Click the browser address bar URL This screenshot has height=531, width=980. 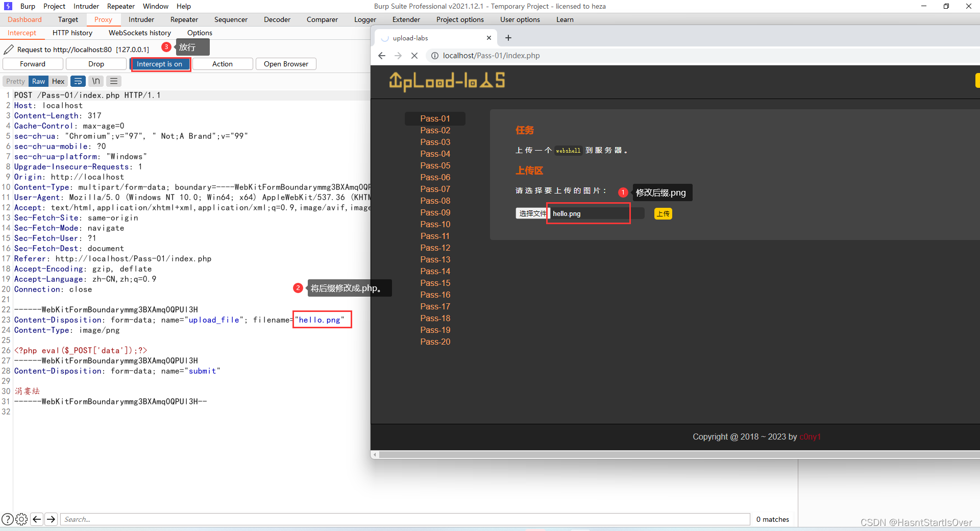(491, 56)
